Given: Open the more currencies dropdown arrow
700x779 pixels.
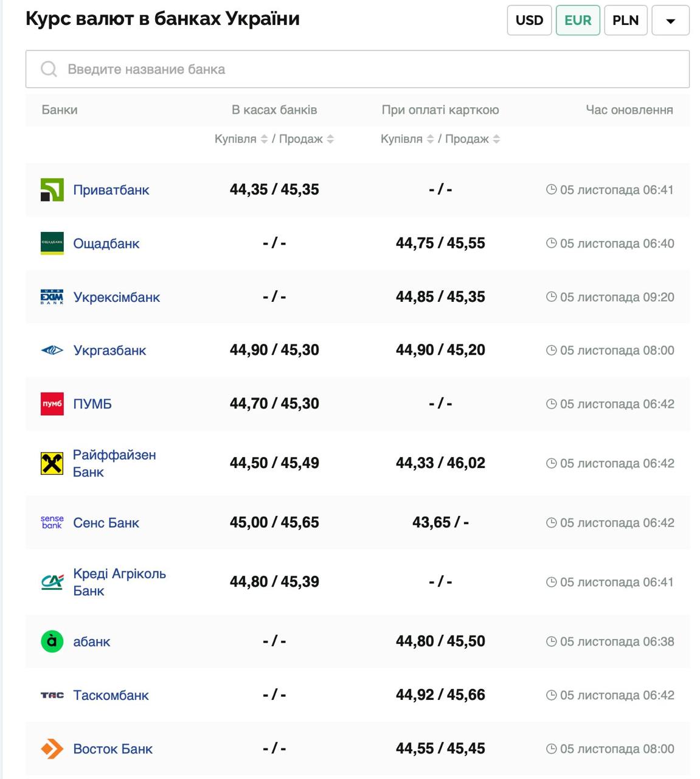Looking at the screenshot, I should tap(670, 21).
